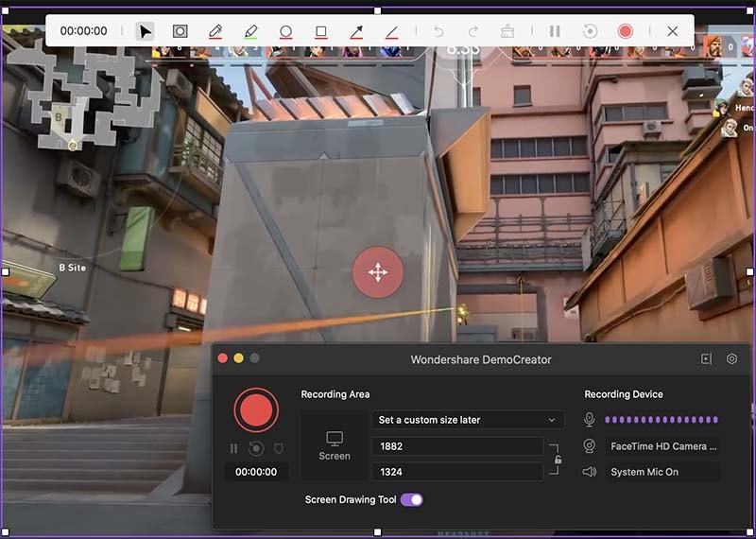Select the red pen tool
This screenshot has height=539, width=756.
(215, 32)
